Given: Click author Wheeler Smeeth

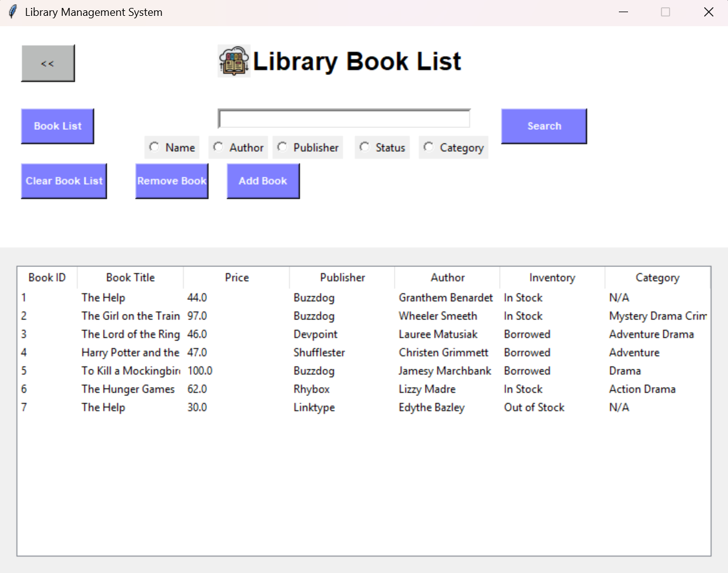Looking at the screenshot, I should (x=438, y=316).
